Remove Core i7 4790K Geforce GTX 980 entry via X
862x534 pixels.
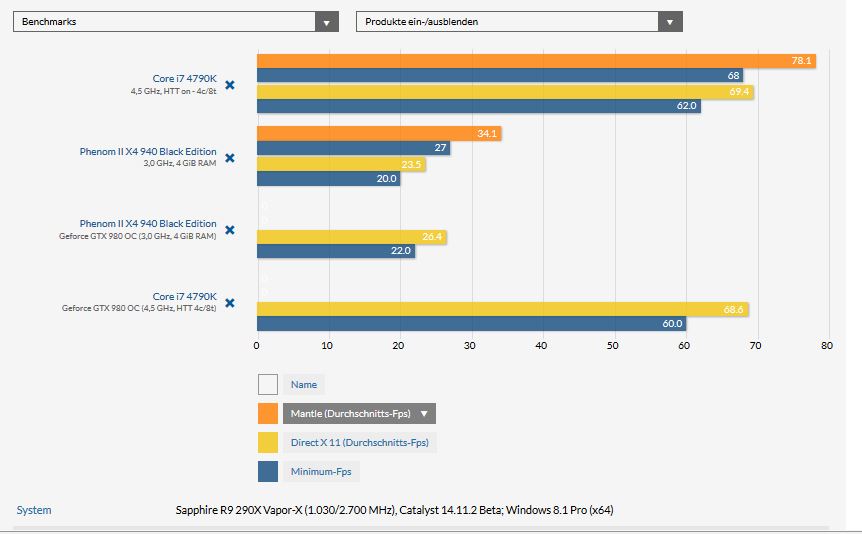[230, 303]
